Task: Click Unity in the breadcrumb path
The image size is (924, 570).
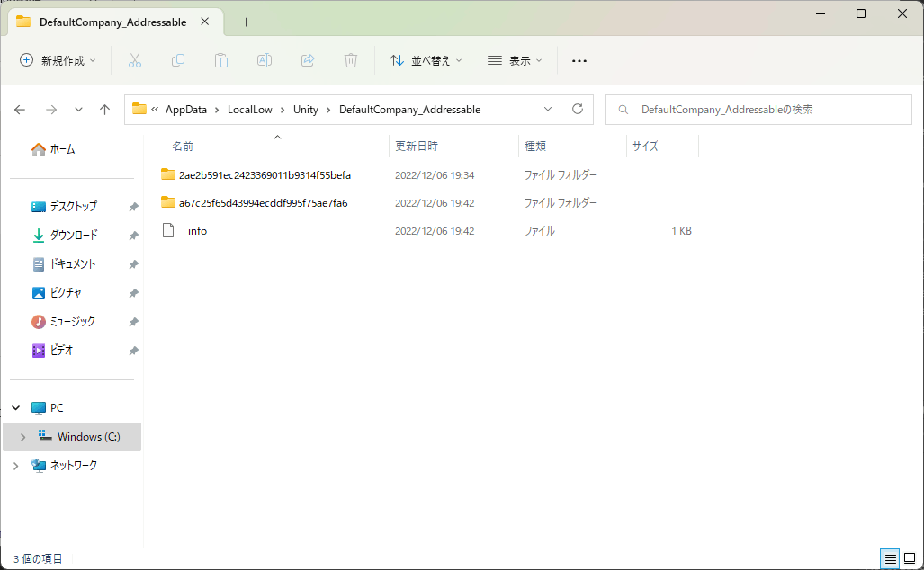Action: (306, 110)
